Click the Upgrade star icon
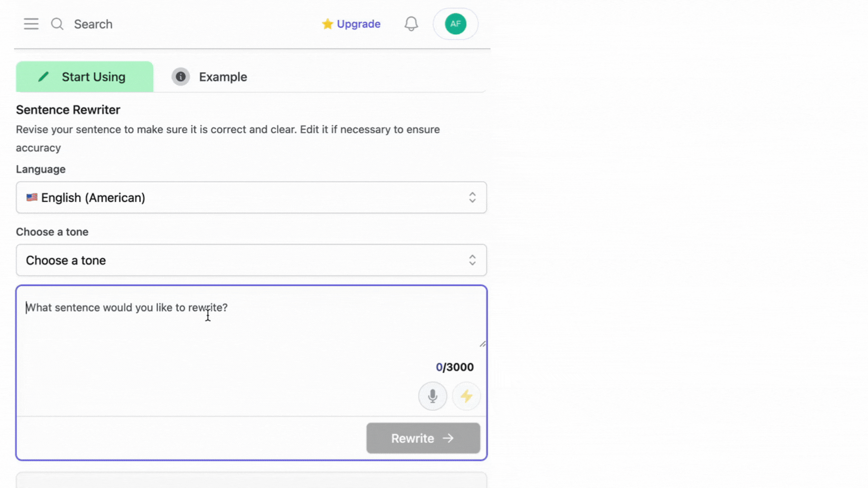Image resolution: width=868 pixels, height=488 pixels. 327,24
